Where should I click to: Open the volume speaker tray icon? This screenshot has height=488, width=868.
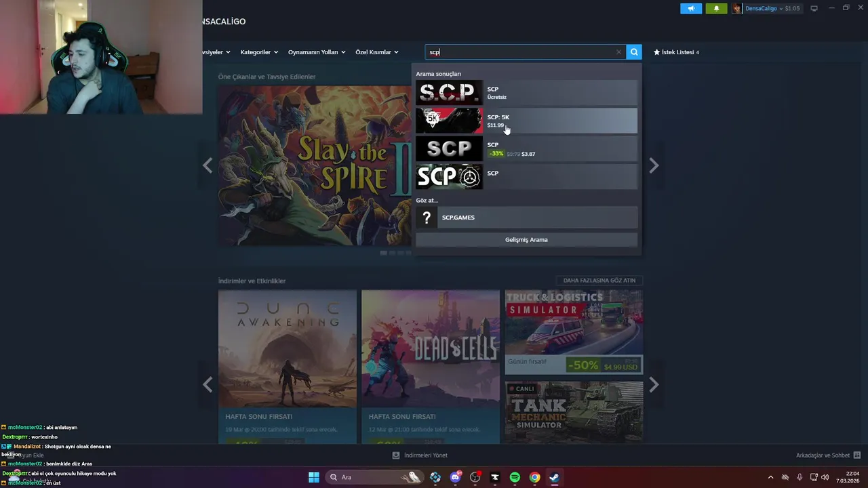click(825, 477)
